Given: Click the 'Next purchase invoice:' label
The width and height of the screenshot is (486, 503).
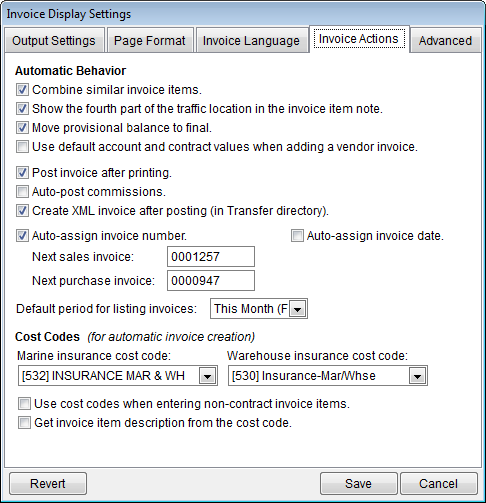Looking at the screenshot, I should click(x=93, y=281).
